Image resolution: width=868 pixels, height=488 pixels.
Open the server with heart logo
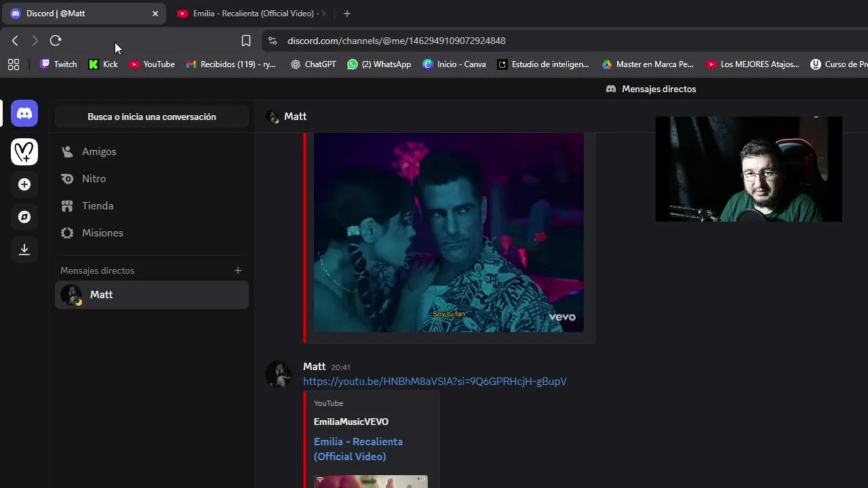[x=24, y=152]
